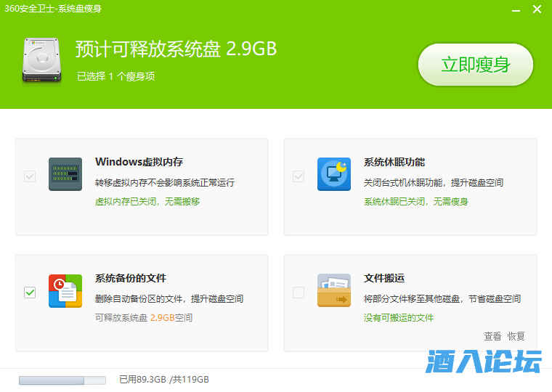
Task: Click the hard disk drive icon in header
Action: tap(42, 59)
